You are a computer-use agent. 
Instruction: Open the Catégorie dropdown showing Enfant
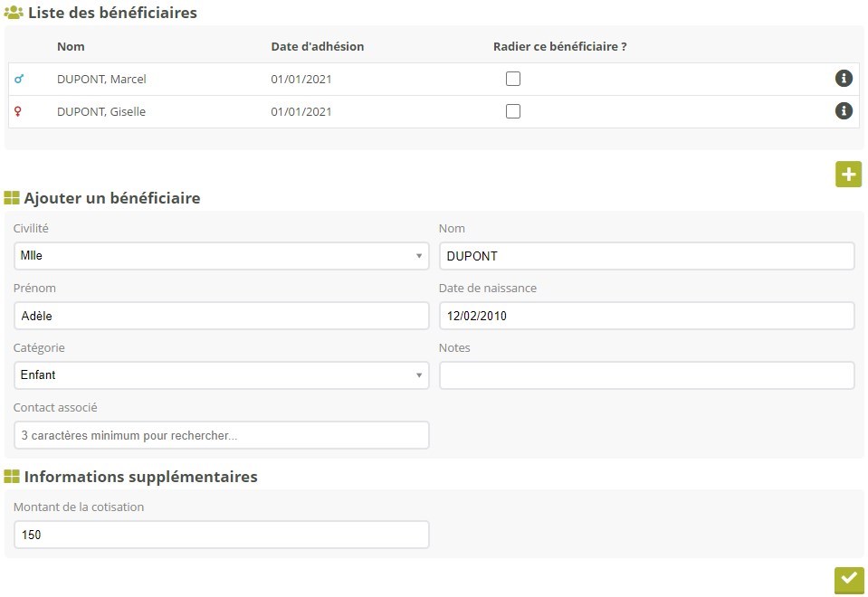[x=221, y=375]
